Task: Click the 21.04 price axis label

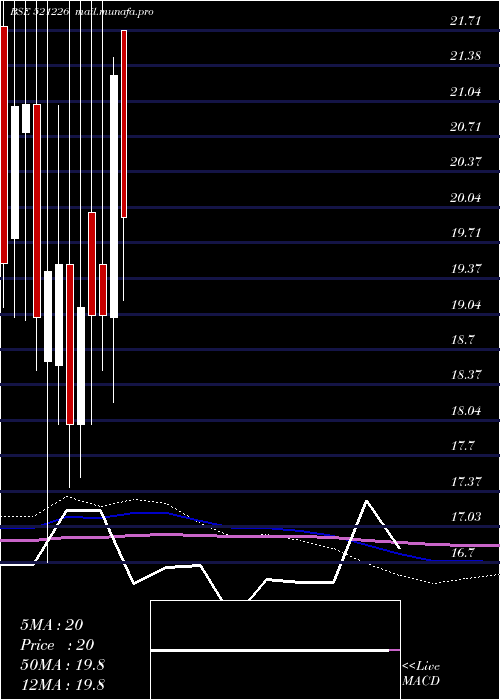Action: (x=466, y=92)
